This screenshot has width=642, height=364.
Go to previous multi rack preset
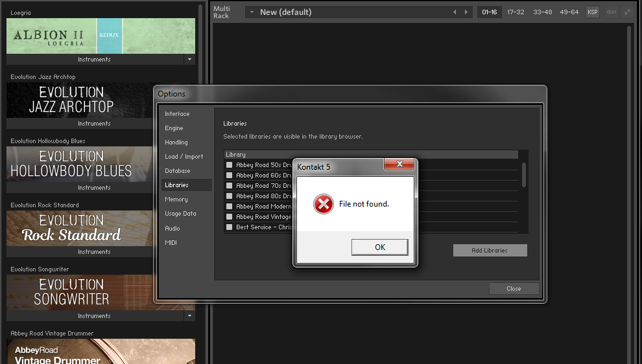click(x=455, y=12)
